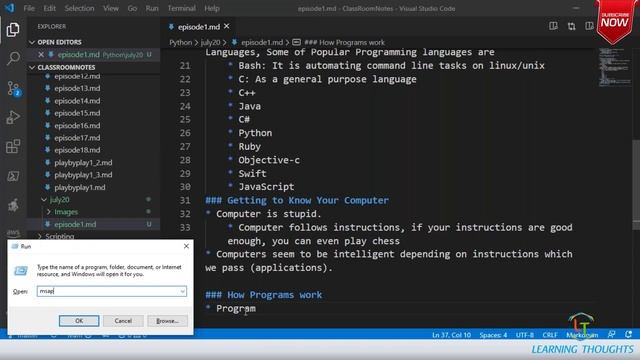Click the editor vertical scrollbar thumb
This screenshot has width=640, height=360.
tap(636, 185)
